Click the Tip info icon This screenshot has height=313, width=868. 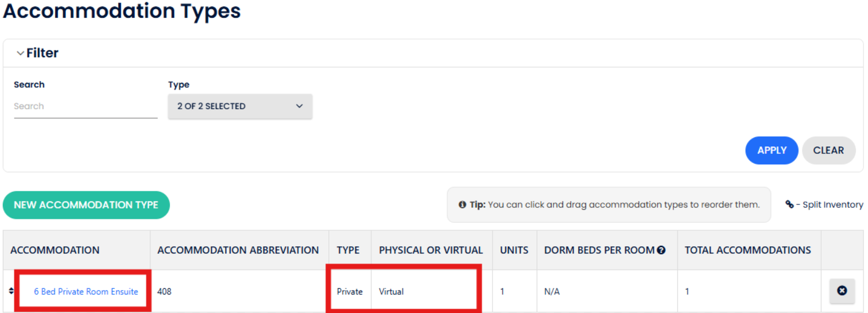click(462, 204)
